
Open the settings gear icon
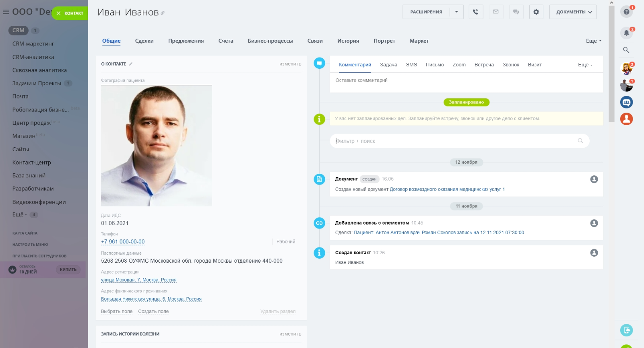(536, 12)
